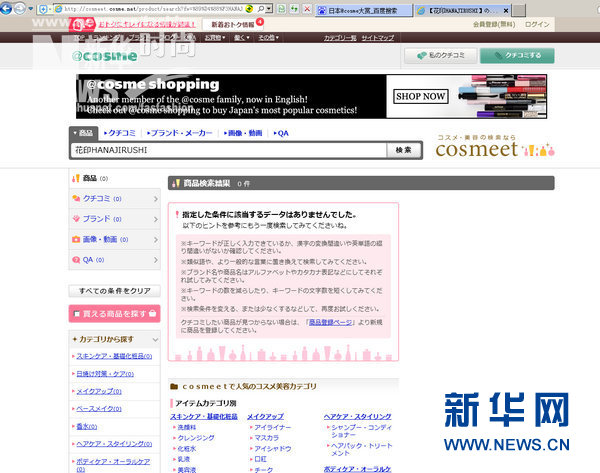Click the ブランド (0) sidebar icon
Viewport: 600px width, 473px height.
coord(76,219)
